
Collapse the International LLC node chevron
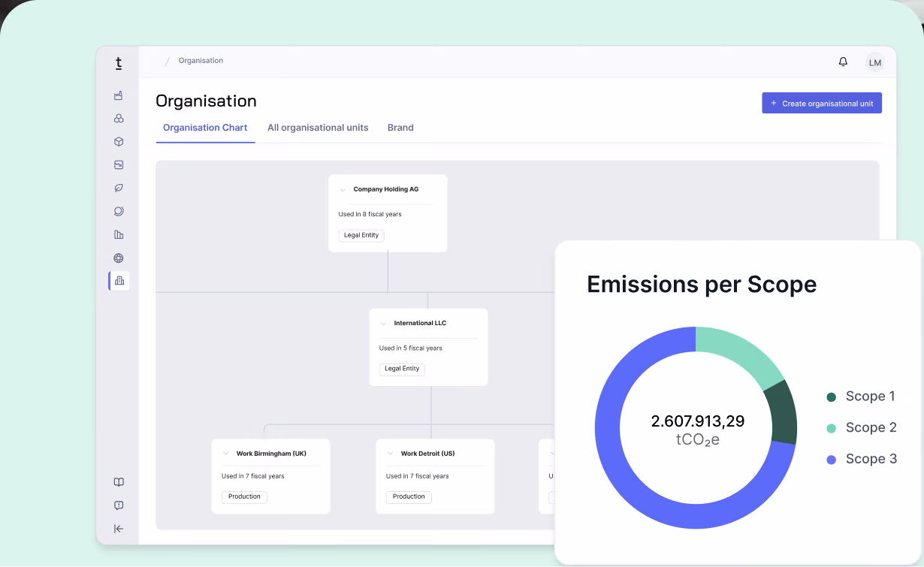pyautogui.click(x=384, y=324)
